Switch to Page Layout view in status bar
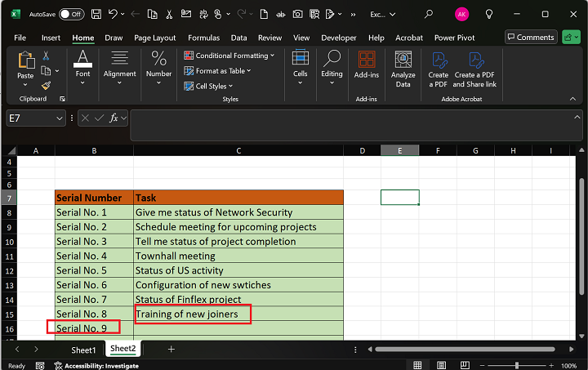The image size is (588, 370). pos(441,365)
